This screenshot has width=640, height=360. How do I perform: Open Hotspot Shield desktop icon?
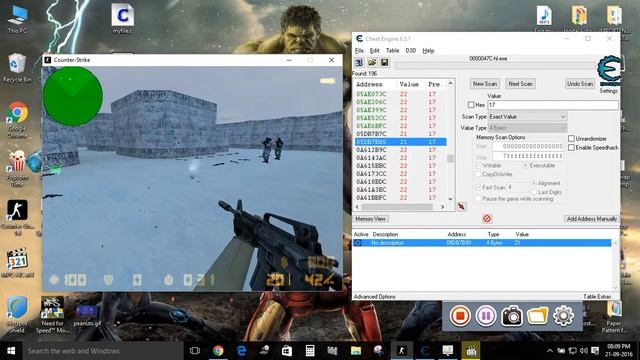coord(17,314)
